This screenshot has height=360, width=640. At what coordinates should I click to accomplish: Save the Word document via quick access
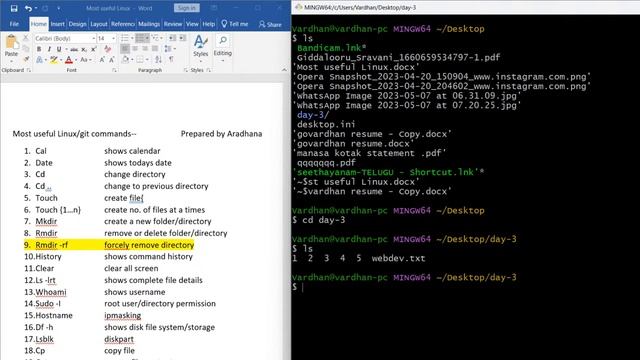[x=14, y=8]
